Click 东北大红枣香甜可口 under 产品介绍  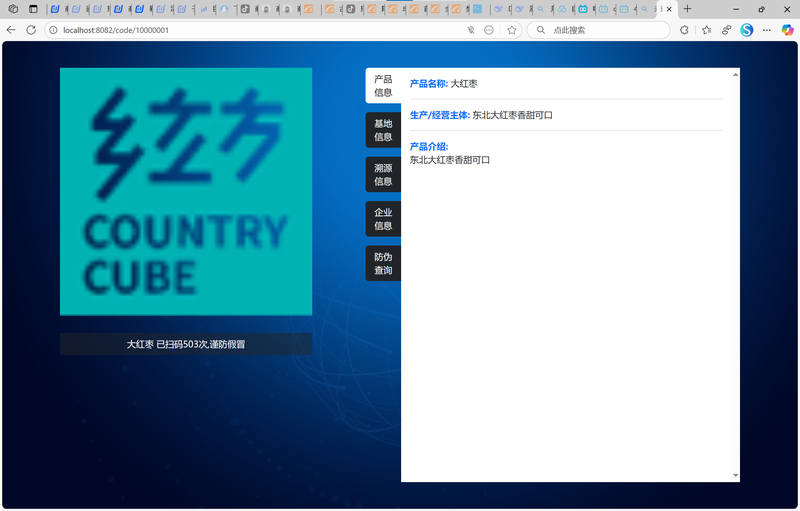pyautogui.click(x=449, y=160)
